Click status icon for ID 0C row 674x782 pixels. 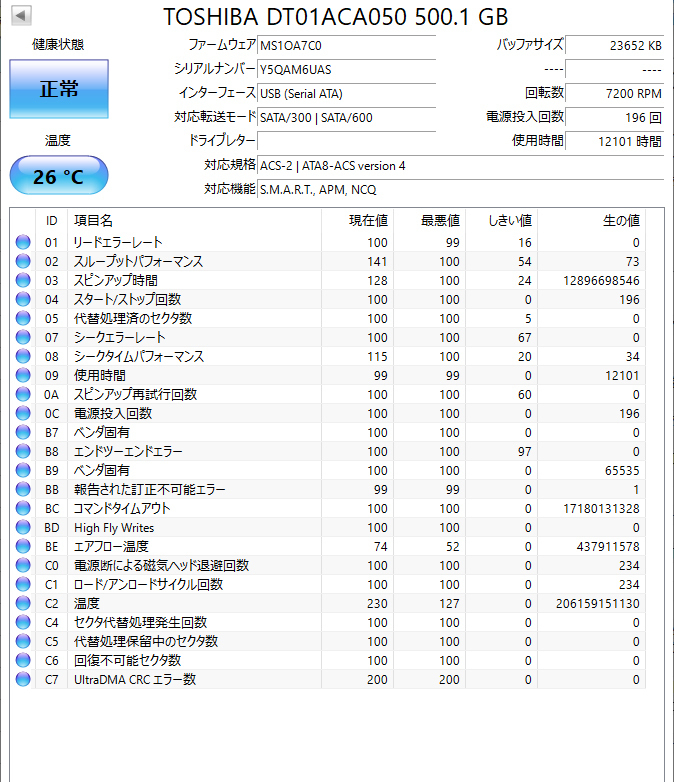pos(23,413)
